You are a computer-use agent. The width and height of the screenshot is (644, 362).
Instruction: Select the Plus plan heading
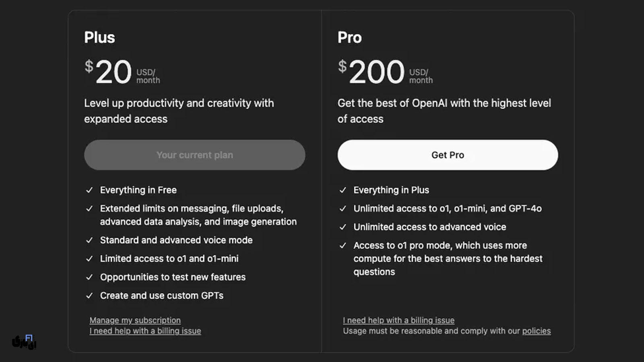coord(99,37)
